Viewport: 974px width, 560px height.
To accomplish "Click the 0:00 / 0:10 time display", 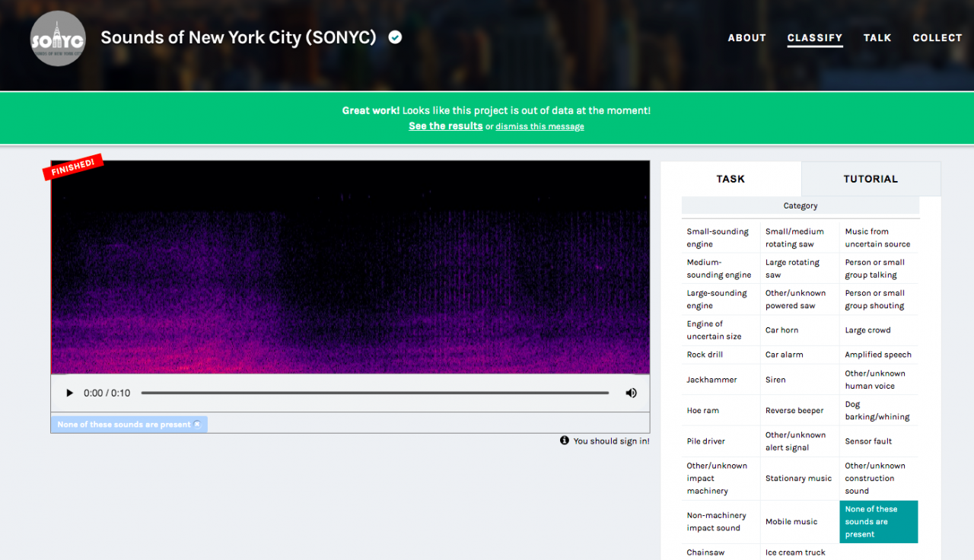I will coord(107,393).
